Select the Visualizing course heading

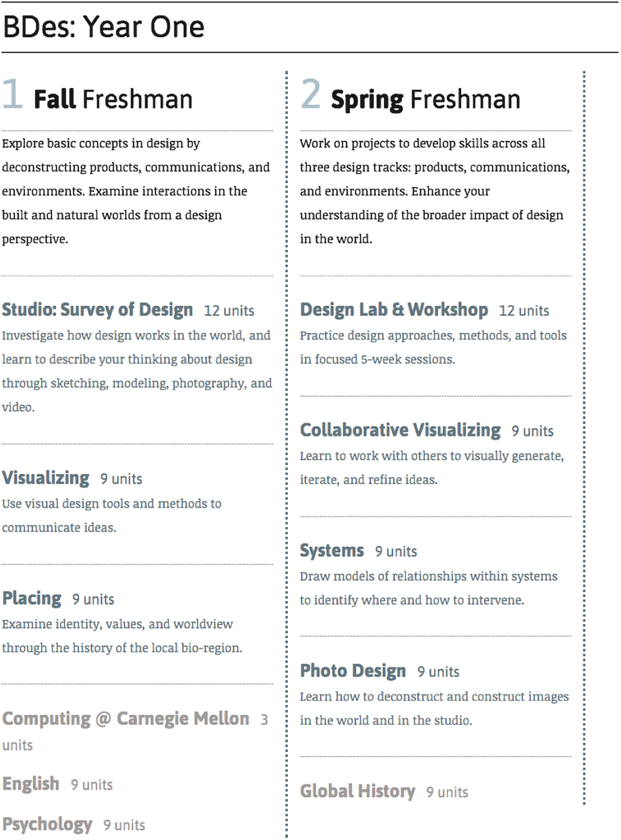(x=46, y=478)
